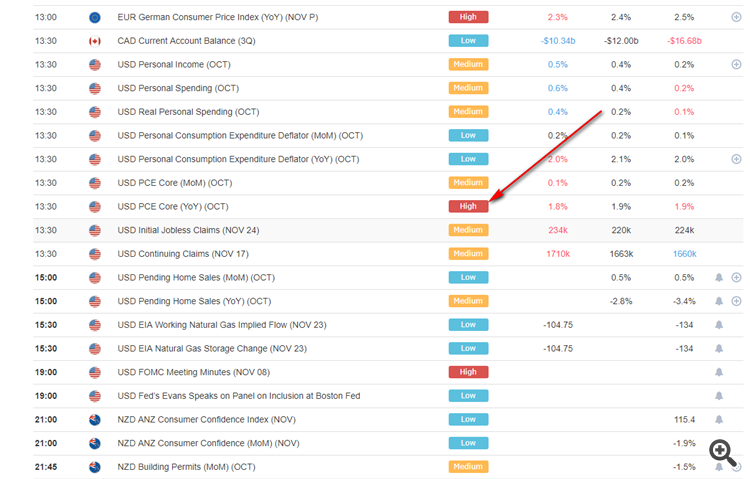Image resolution: width=750 pixels, height=479 pixels.
Task: Click red High badge for PCE Core (YoY)
Action: click(468, 207)
